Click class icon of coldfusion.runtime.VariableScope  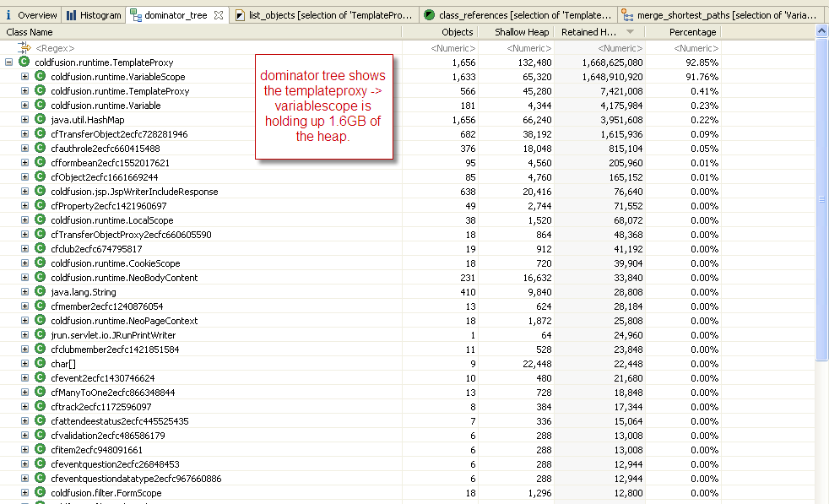(x=40, y=76)
